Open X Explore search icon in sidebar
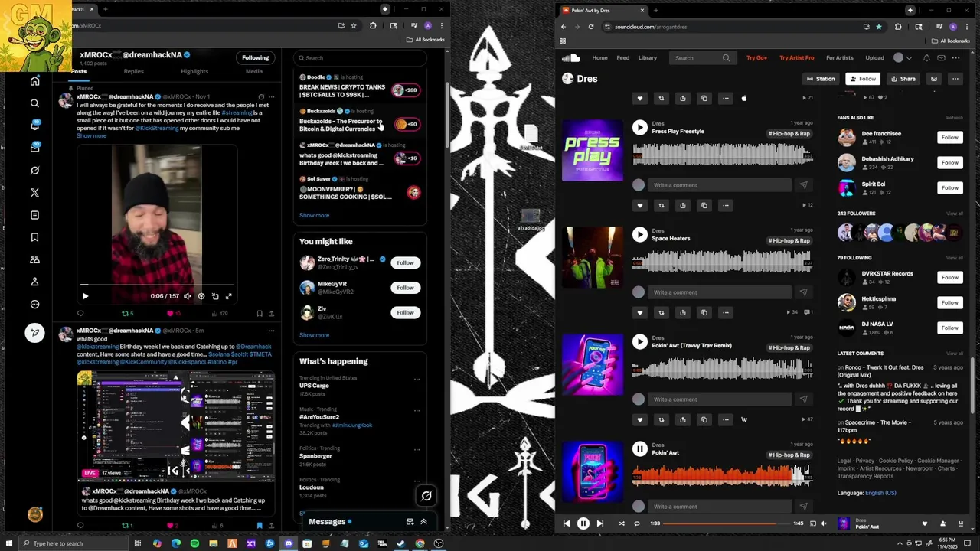The width and height of the screenshot is (980, 551). coord(34,103)
